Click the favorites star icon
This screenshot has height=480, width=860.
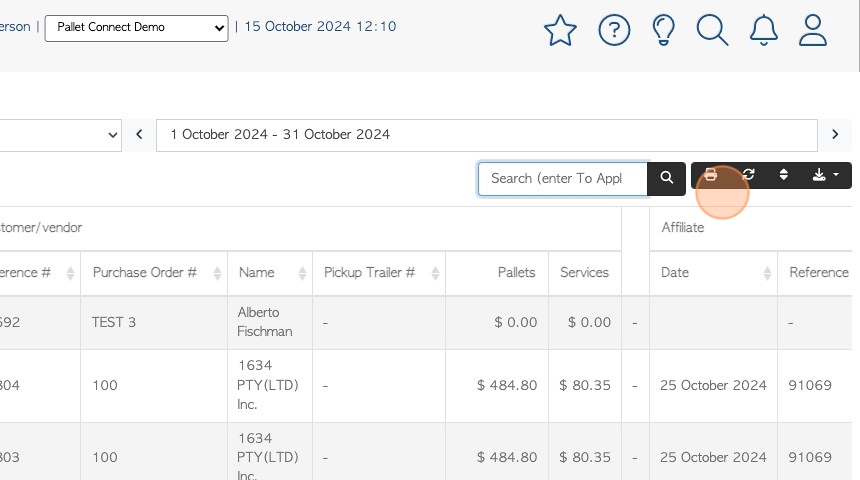[x=560, y=30]
